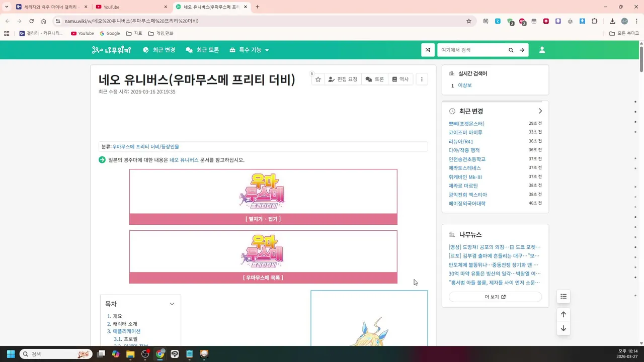Expand the 특수 기능 dropdown menu
Screen dimensions: 644x362
pos(249,50)
